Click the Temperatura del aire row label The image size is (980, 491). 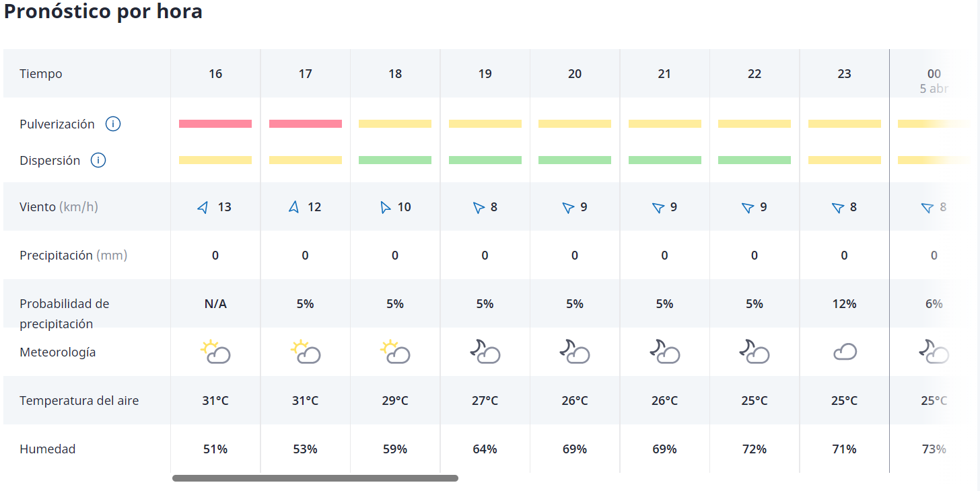(79, 401)
